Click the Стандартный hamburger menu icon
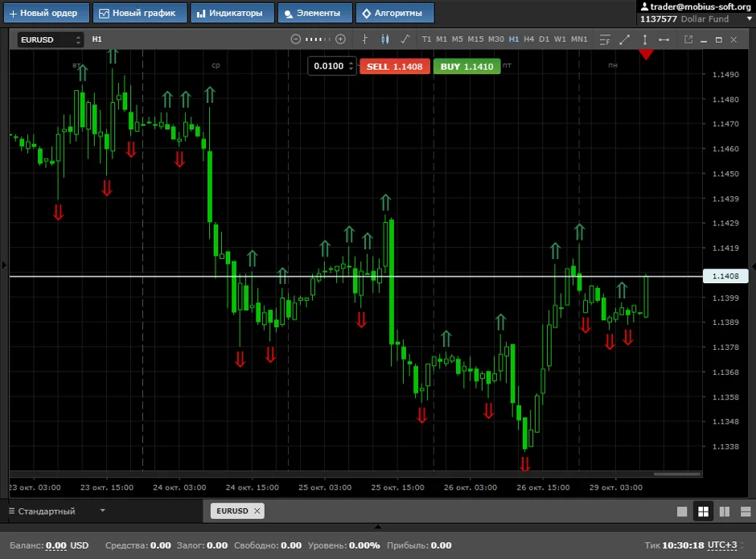This screenshot has width=756, height=559. [11, 511]
